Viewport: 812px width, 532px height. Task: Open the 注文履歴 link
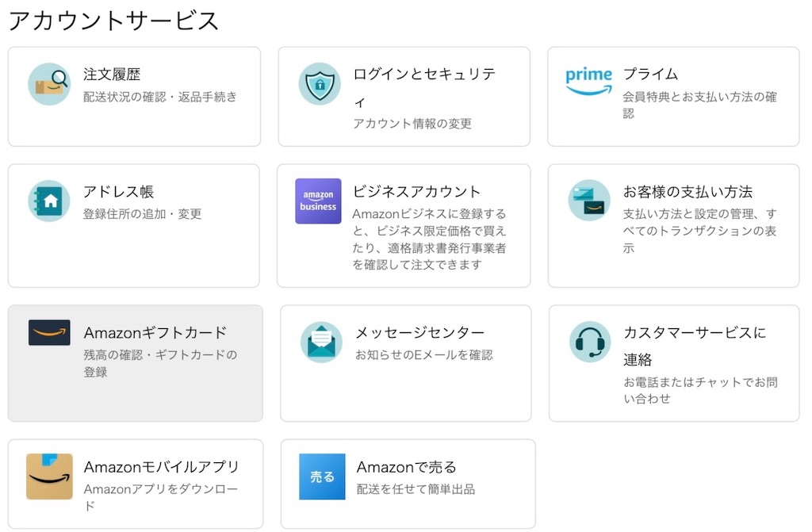[112, 75]
